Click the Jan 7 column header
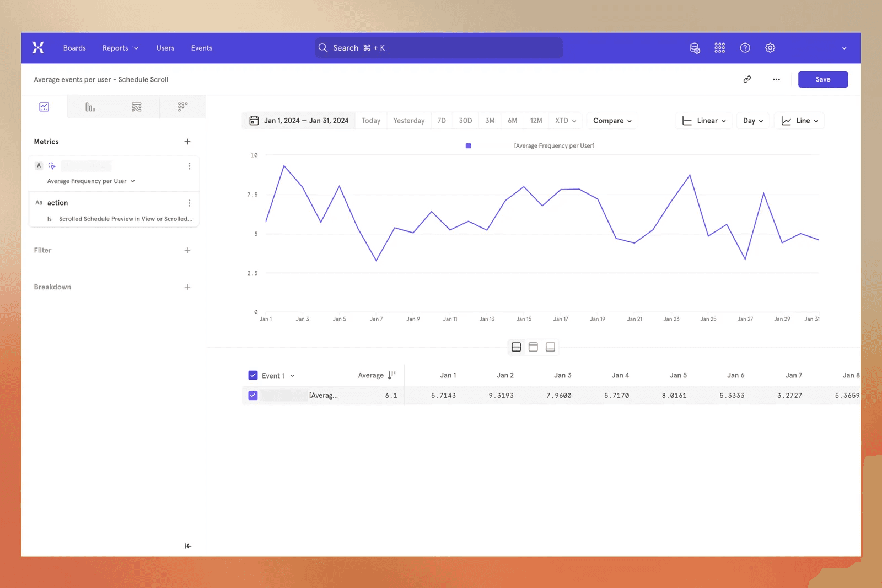 pos(794,375)
